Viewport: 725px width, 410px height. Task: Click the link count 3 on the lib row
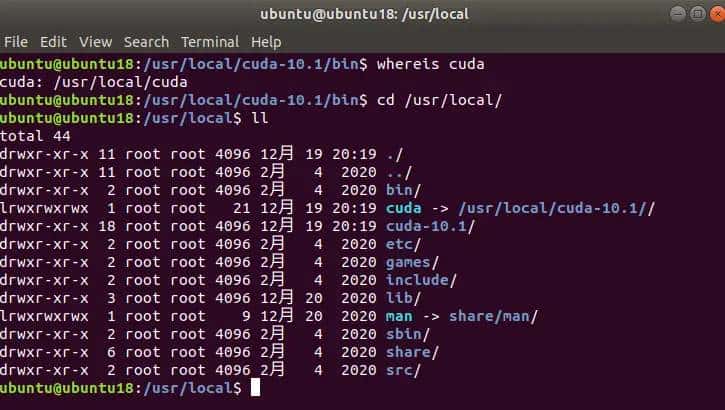click(x=111, y=298)
